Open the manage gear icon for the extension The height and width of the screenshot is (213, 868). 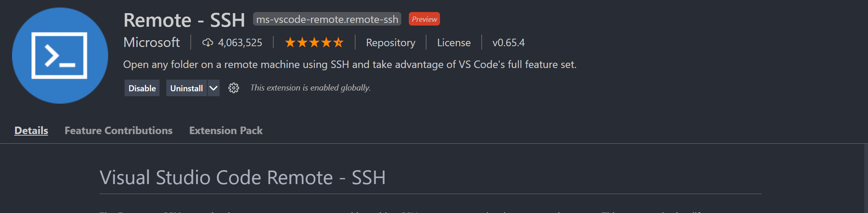[x=234, y=88]
